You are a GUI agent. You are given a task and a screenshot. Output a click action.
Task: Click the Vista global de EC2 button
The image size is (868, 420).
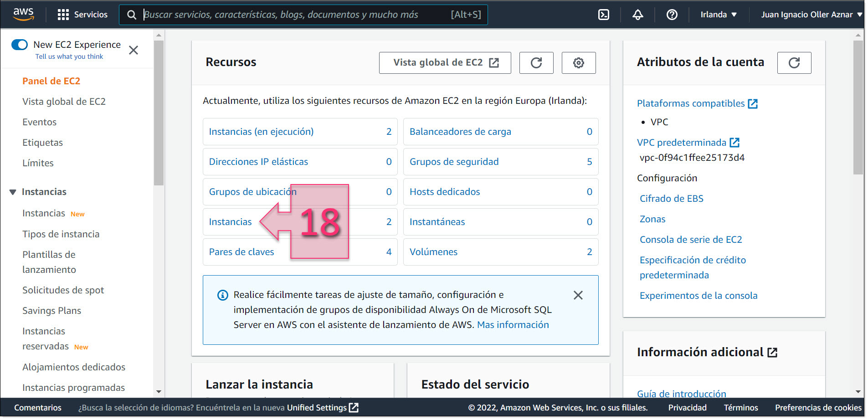(x=445, y=62)
